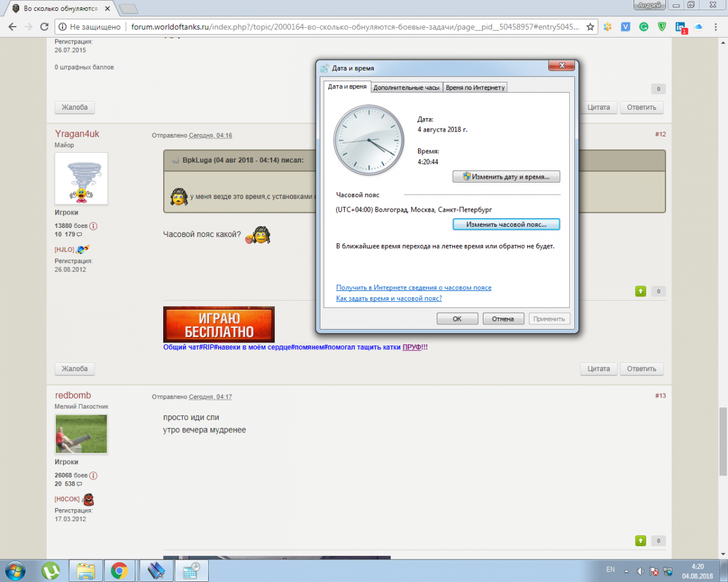Click 'Ответить' under Yragan4uk's post
Screen dimensions: 728x582
click(x=642, y=368)
